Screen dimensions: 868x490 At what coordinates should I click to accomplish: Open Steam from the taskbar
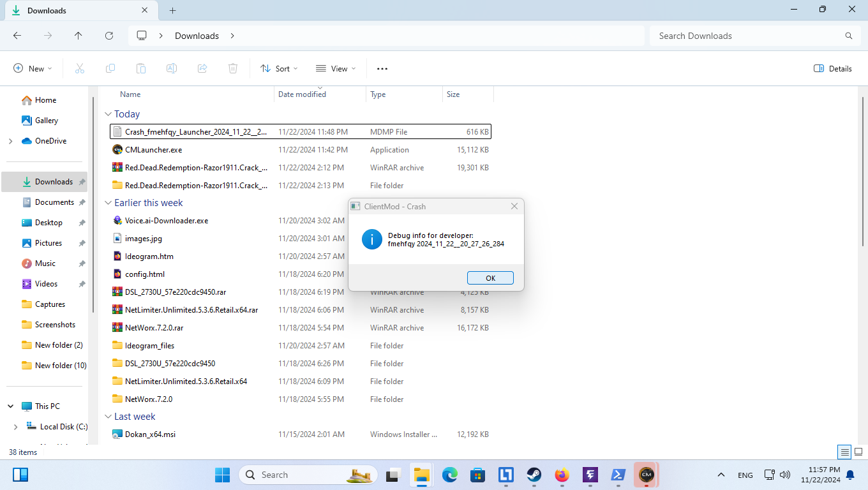point(534,475)
